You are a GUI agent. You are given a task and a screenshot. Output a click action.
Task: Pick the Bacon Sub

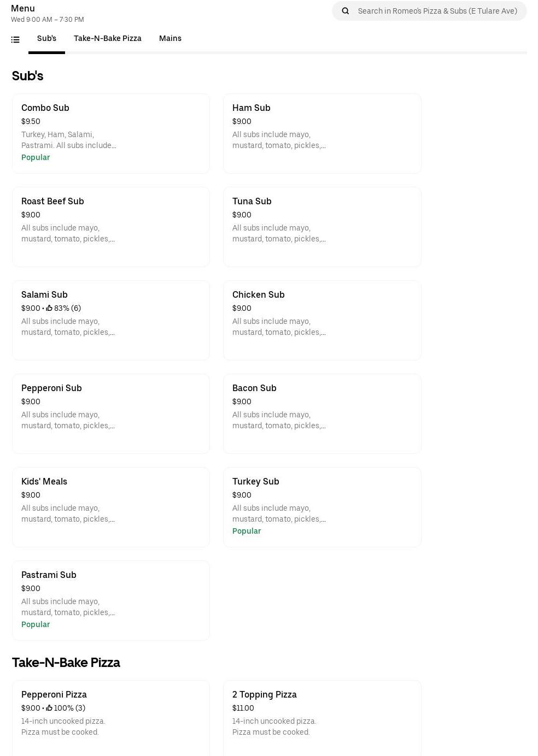(x=322, y=414)
